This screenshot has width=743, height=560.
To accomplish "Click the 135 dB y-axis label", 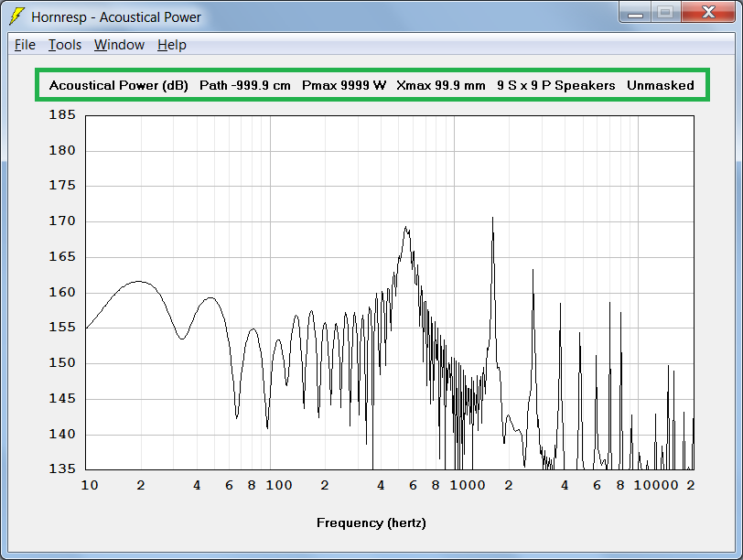I will pyautogui.click(x=62, y=468).
